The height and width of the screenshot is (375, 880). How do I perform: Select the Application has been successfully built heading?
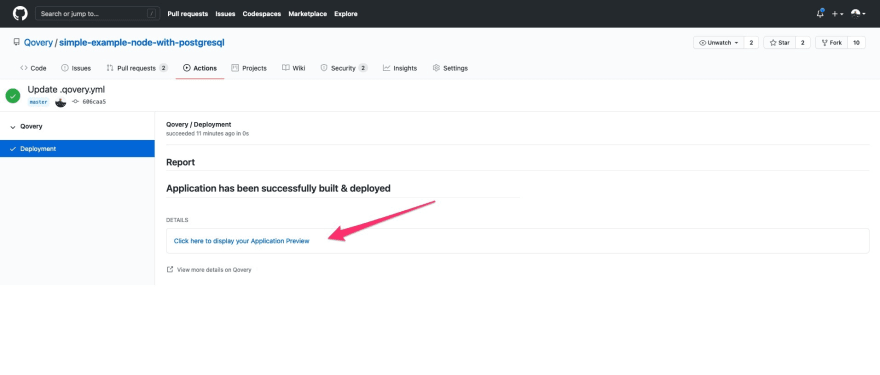point(278,189)
